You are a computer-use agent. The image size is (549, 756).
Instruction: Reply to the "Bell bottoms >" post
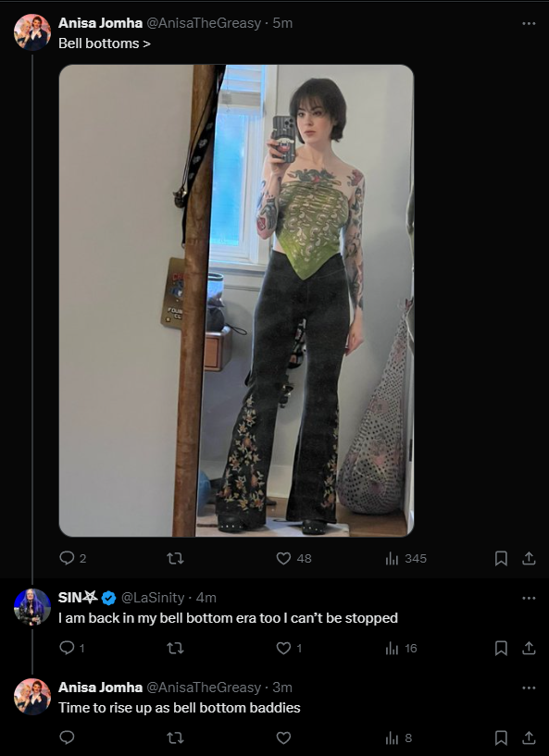73,558
